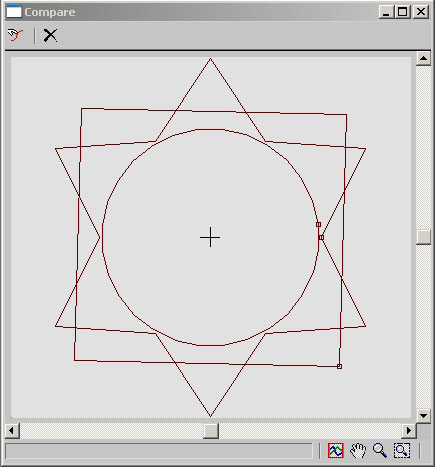Click the vertical scrollbar thumb
This screenshot has height=467, width=435.
click(423, 237)
